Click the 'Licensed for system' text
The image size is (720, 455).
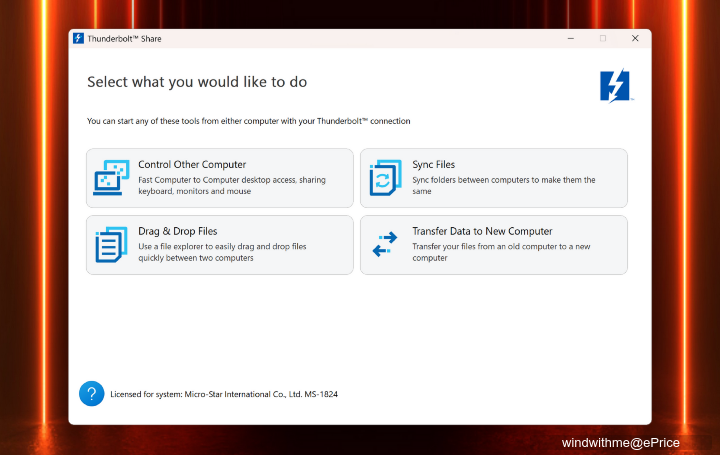pos(223,395)
